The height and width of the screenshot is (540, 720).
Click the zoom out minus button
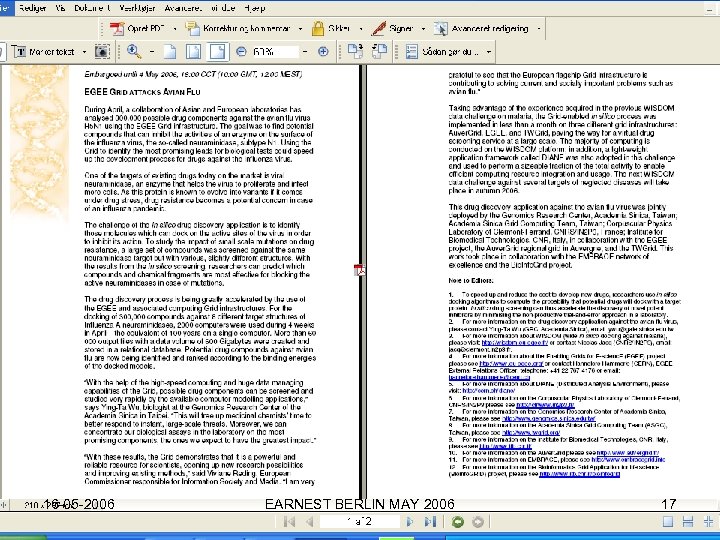(x=241, y=52)
